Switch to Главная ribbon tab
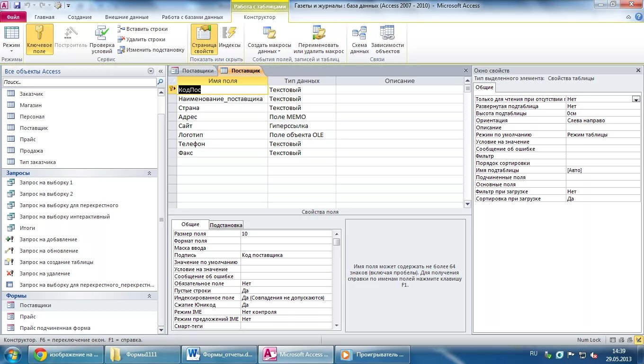644x364 pixels. coord(45,17)
